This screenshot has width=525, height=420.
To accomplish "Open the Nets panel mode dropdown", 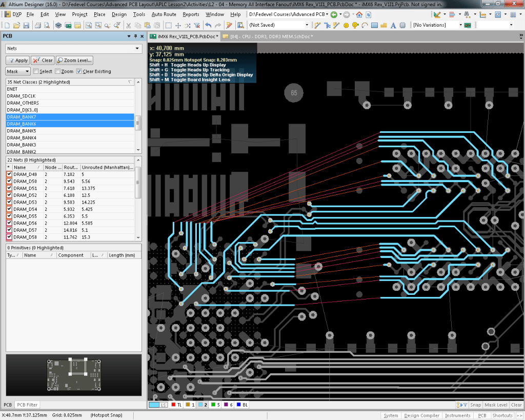I will click(x=137, y=48).
